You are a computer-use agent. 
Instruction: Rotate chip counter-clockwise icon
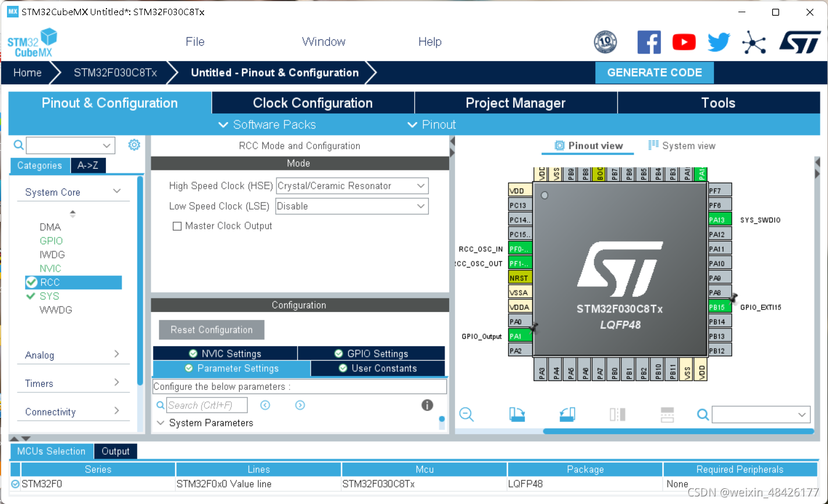(567, 414)
